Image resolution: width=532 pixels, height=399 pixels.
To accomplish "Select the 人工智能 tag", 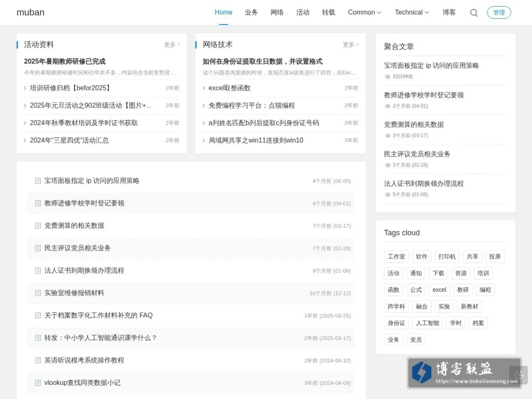I will tap(427, 323).
